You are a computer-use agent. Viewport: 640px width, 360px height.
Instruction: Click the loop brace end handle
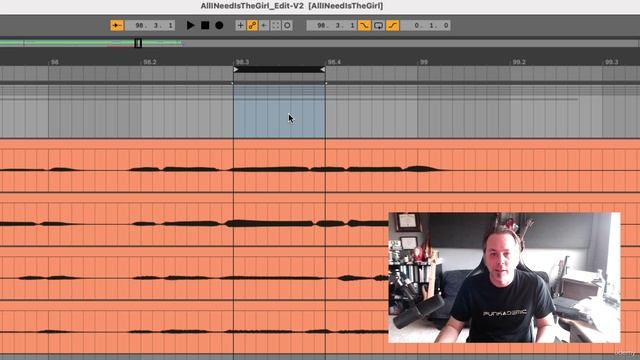pos(323,70)
